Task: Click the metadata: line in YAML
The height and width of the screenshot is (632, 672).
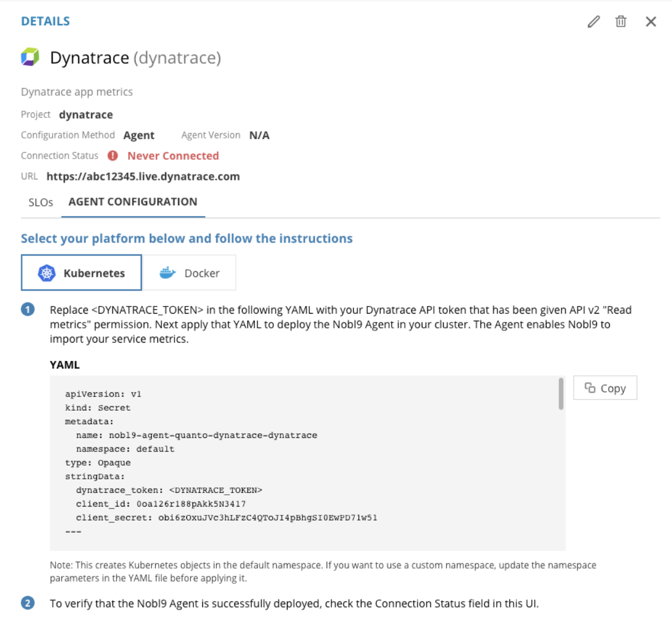Action: tap(89, 421)
